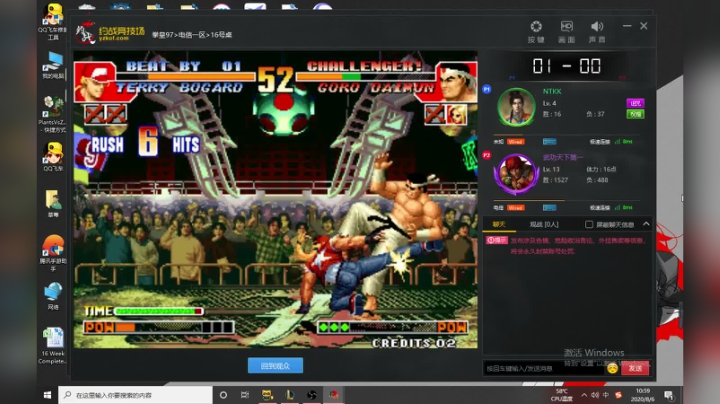The height and width of the screenshot is (404, 720).
Task: Click inside the KOF97 game screen
Action: click(x=276, y=199)
